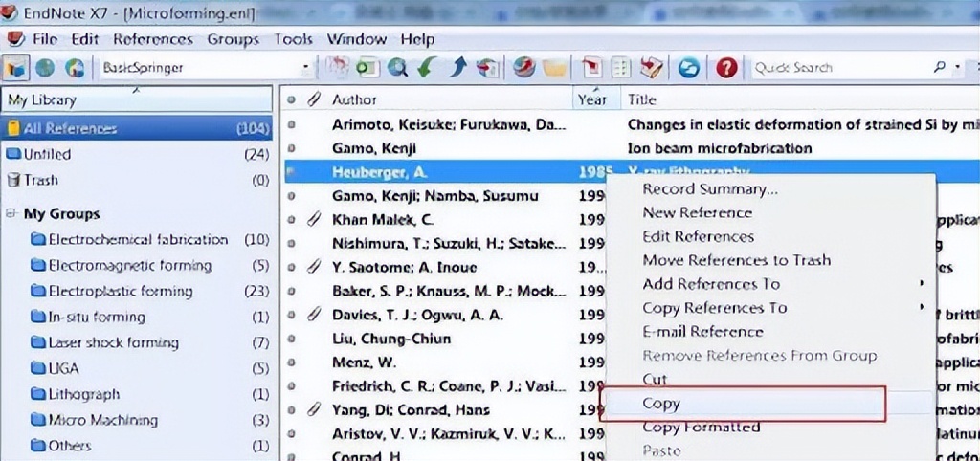Open the File menu
Screen dimensions: 980x461
tap(45, 39)
